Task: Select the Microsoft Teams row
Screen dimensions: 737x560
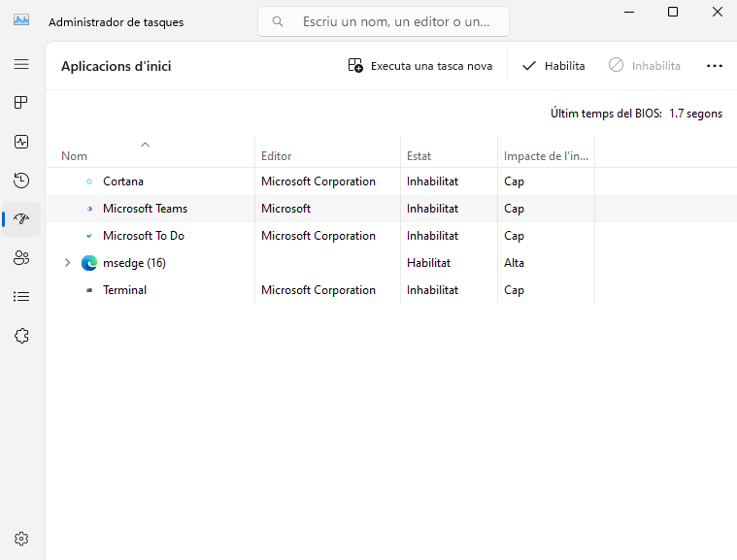Action: [145, 209]
